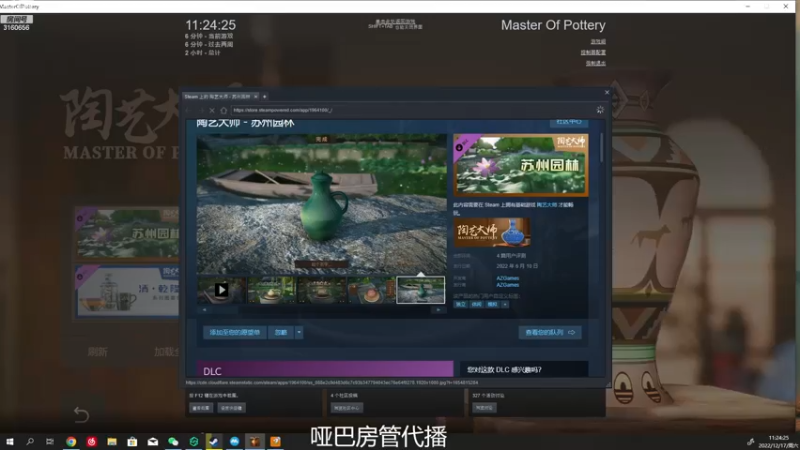Open Windows taskbar search
This screenshot has width=800, height=450.
[30, 441]
